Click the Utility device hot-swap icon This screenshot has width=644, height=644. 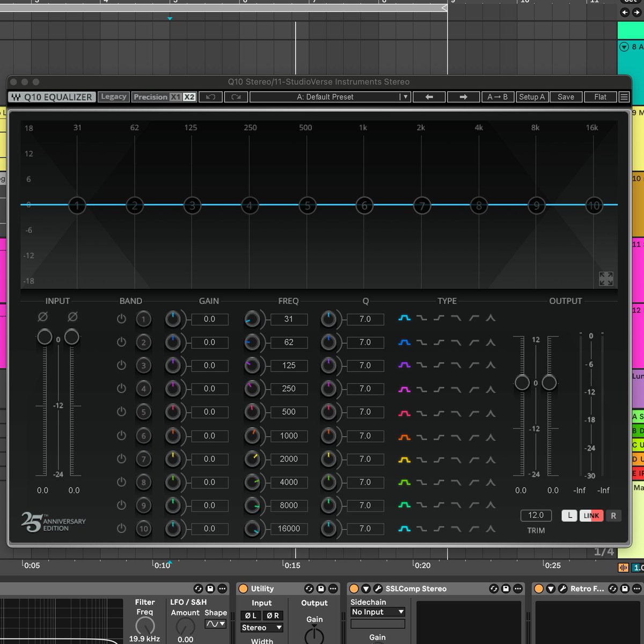(309, 589)
